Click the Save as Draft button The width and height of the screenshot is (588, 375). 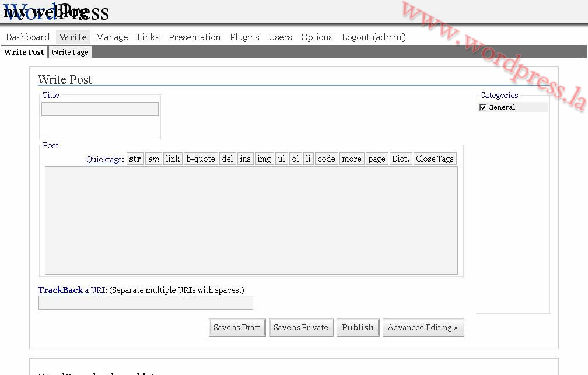pyautogui.click(x=237, y=327)
